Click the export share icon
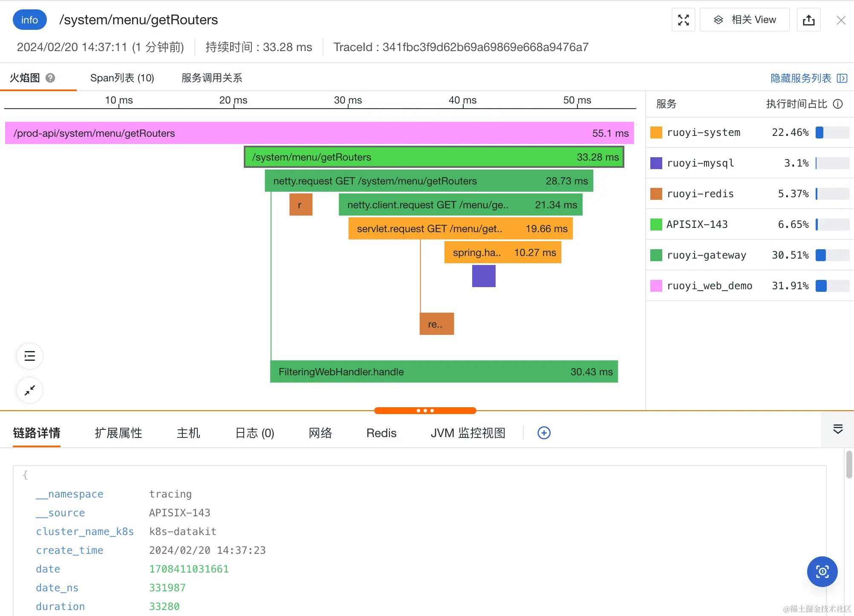 [x=808, y=20]
